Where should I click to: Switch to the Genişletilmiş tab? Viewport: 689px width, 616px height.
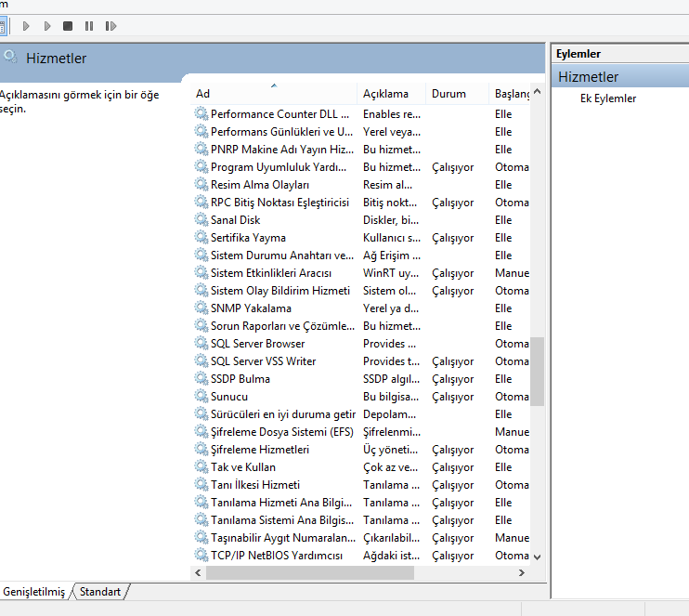(x=34, y=592)
